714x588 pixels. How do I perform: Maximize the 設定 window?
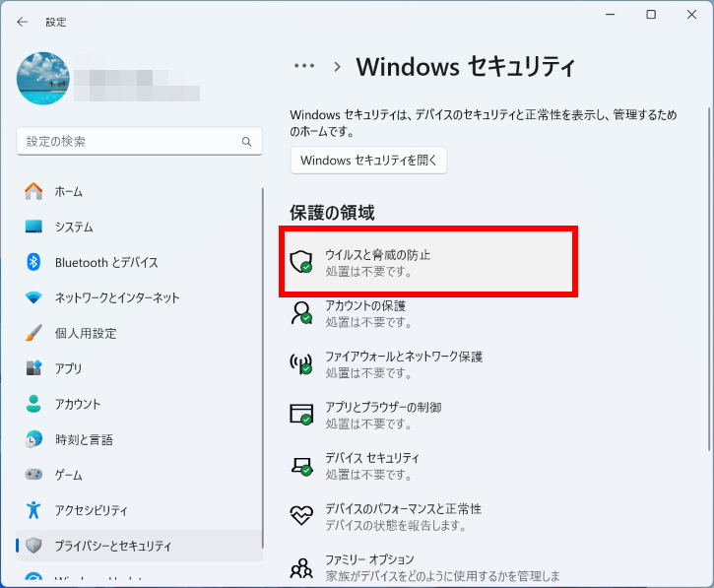651,15
